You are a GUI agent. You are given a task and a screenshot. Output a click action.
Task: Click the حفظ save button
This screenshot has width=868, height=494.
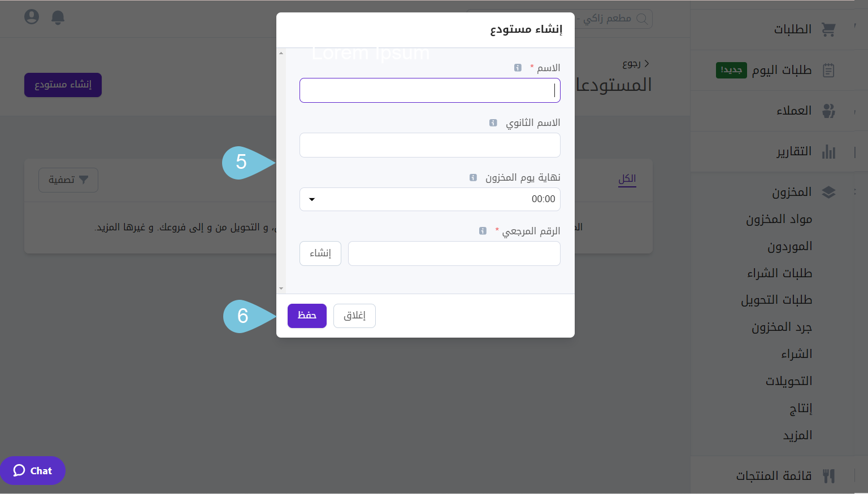coord(307,316)
